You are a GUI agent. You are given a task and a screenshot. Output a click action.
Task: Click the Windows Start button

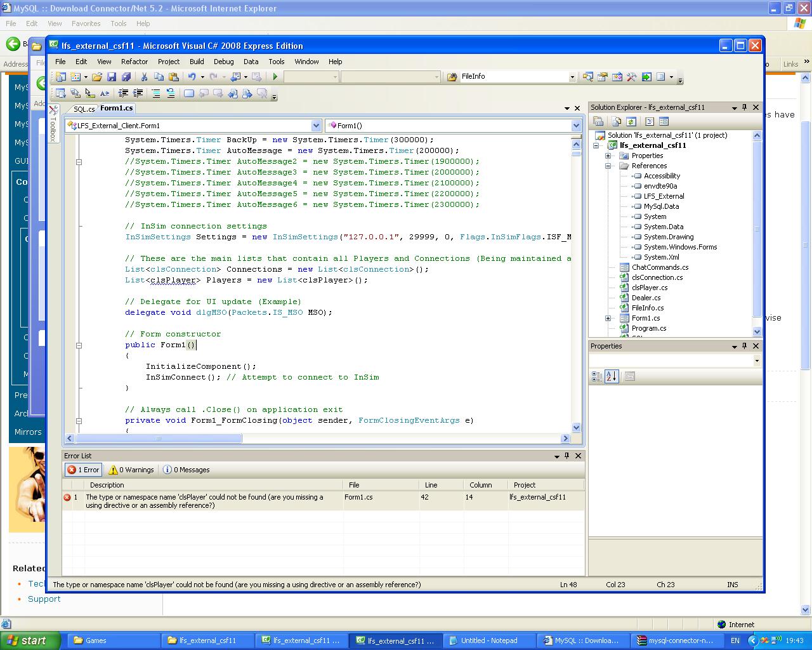[x=30, y=640]
